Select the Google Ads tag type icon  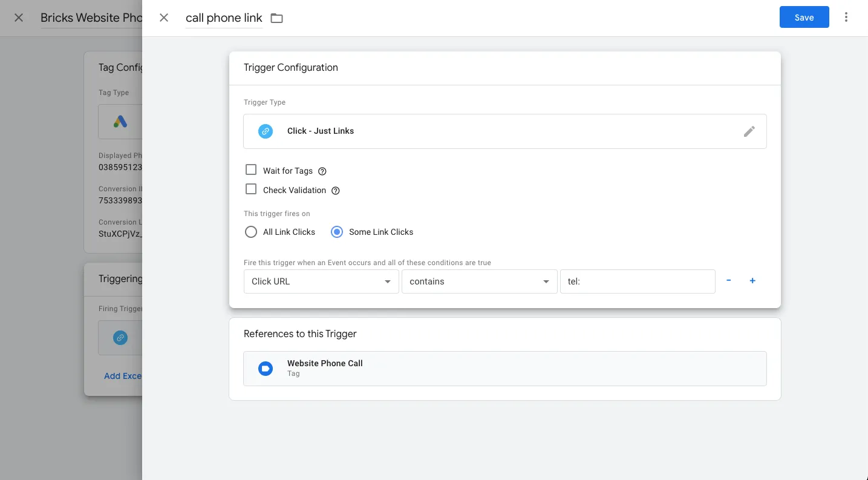click(119, 121)
